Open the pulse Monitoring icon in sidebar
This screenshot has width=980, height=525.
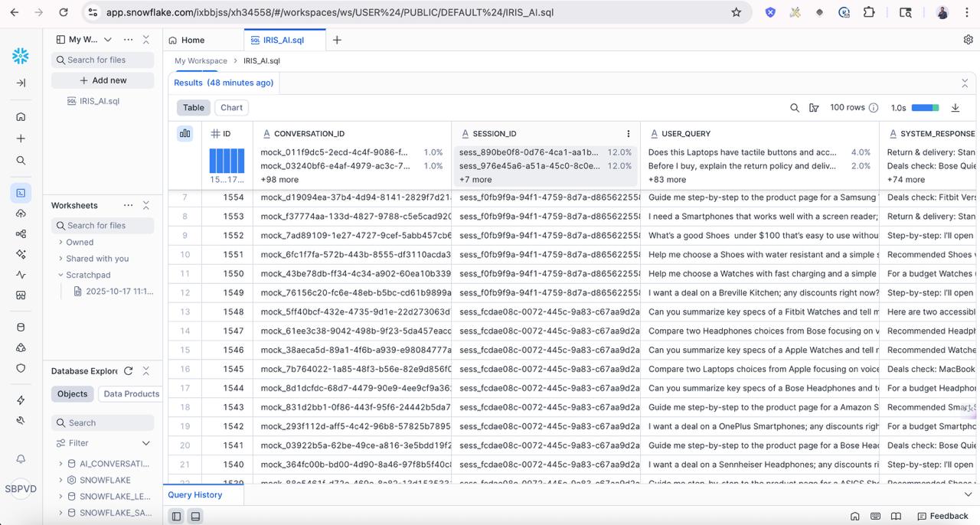[x=21, y=275]
